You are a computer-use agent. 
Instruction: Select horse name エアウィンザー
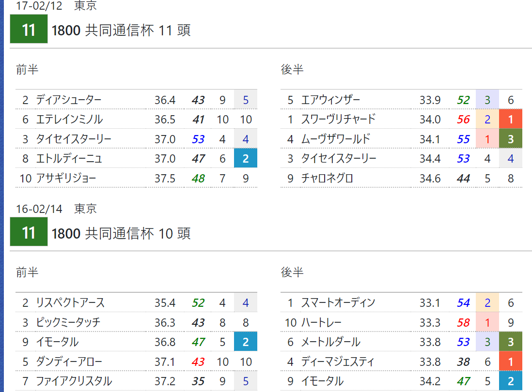(330, 100)
